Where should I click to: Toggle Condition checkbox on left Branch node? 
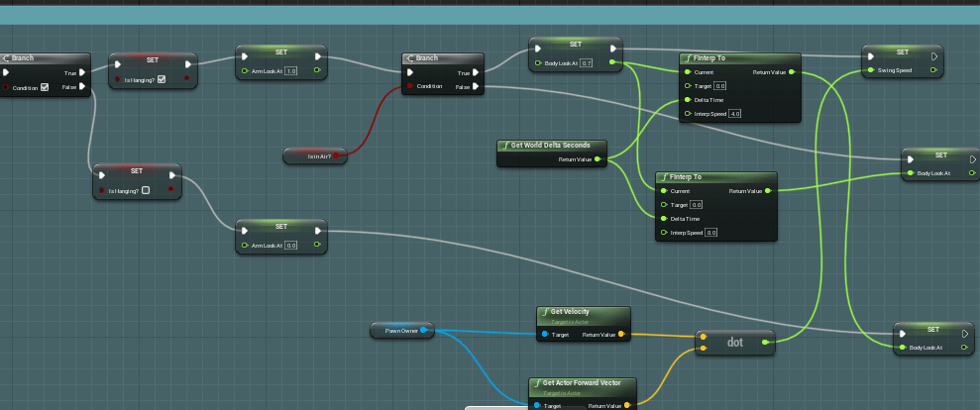pyautogui.click(x=45, y=87)
